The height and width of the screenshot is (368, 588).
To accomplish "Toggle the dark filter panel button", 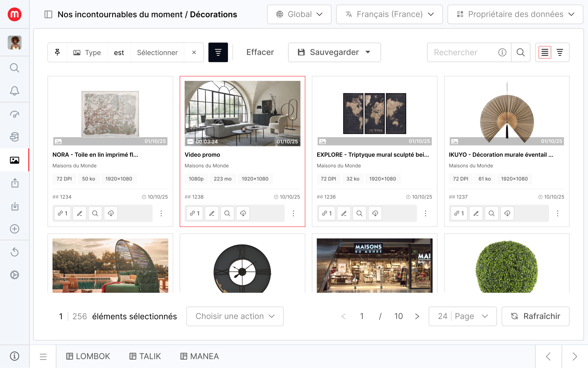I will [218, 52].
